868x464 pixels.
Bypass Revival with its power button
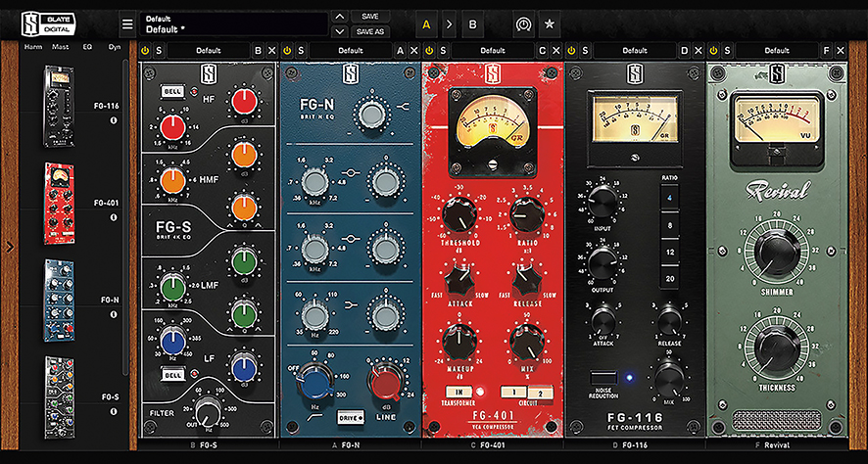(713, 51)
